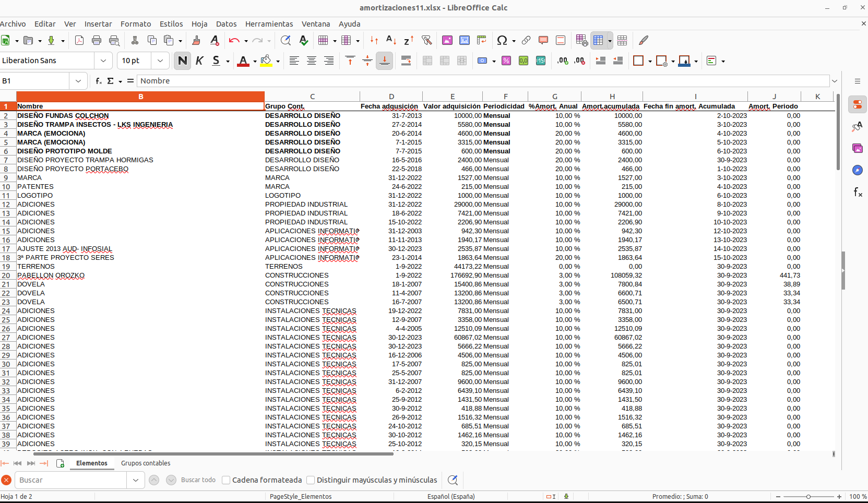Print the spreadsheet using printer icon

(x=97, y=40)
